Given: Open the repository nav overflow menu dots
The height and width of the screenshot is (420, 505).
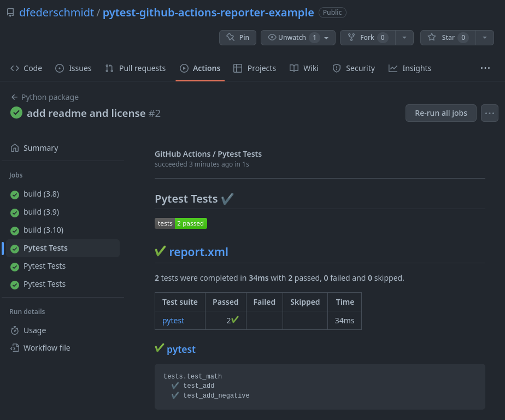Looking at the screenshot, I should click(485, 68).
